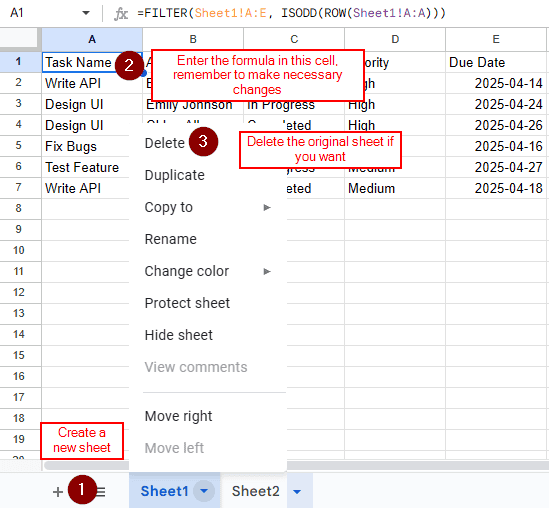Select the Medium priority cell in row 7
Screen dimensions: 549x508
coord(395,188)
